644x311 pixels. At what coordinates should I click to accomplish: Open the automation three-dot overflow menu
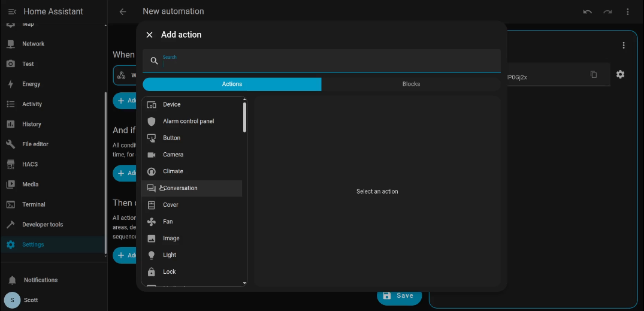pyautogui.click(x=627, y=11)
